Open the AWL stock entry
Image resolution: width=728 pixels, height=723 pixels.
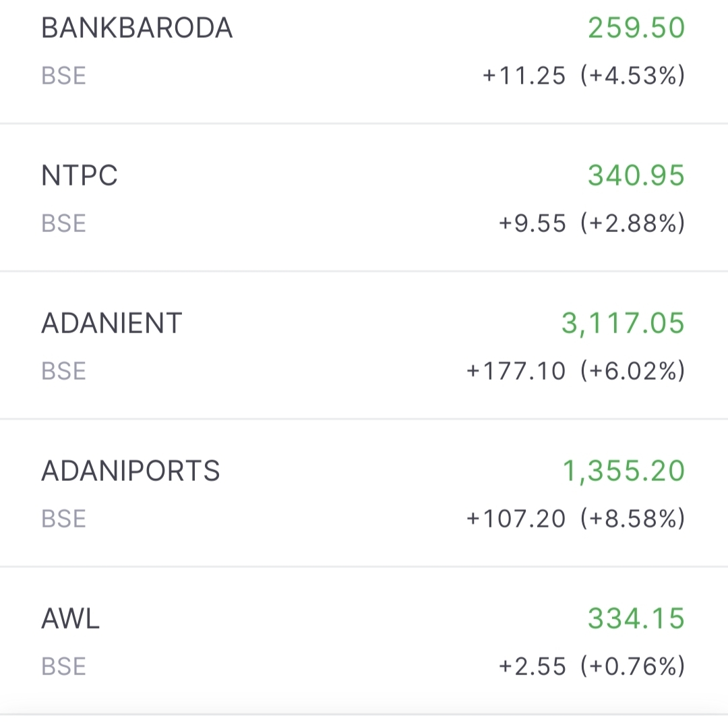71,618
